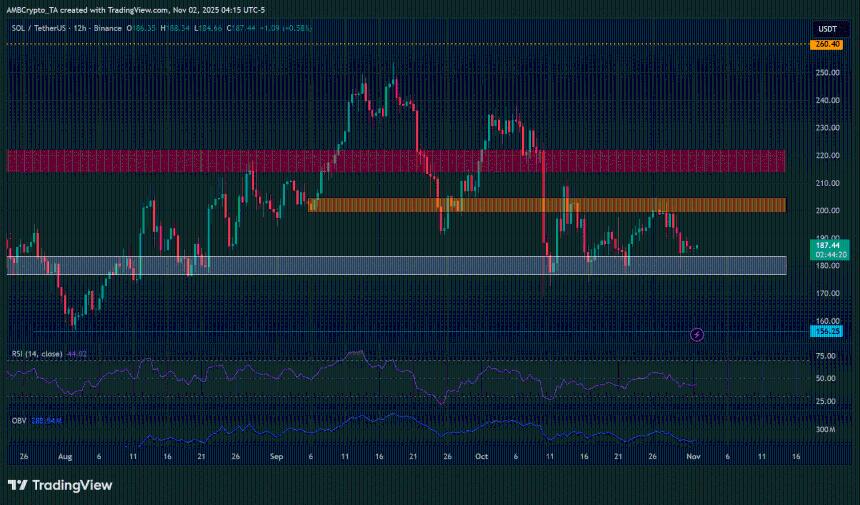
Task: Click the Aug label on time axis
Action: (66, 455)
